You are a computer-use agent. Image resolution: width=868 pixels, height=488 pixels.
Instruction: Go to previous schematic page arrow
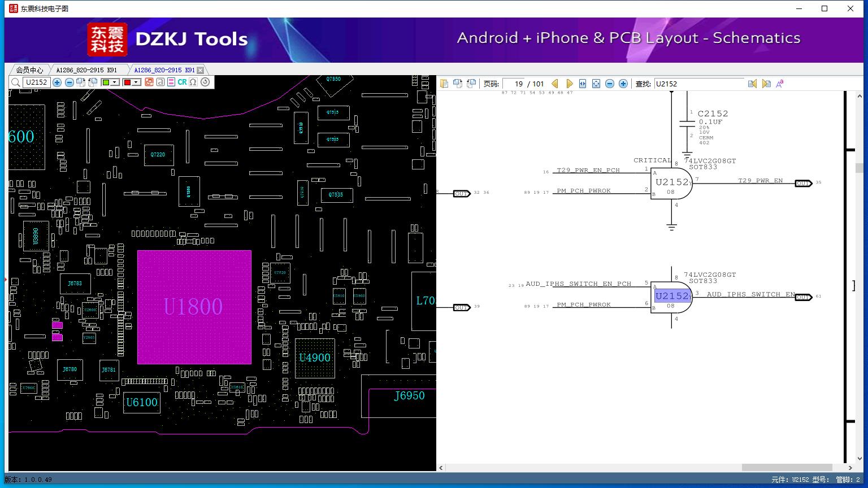point(555,84)
